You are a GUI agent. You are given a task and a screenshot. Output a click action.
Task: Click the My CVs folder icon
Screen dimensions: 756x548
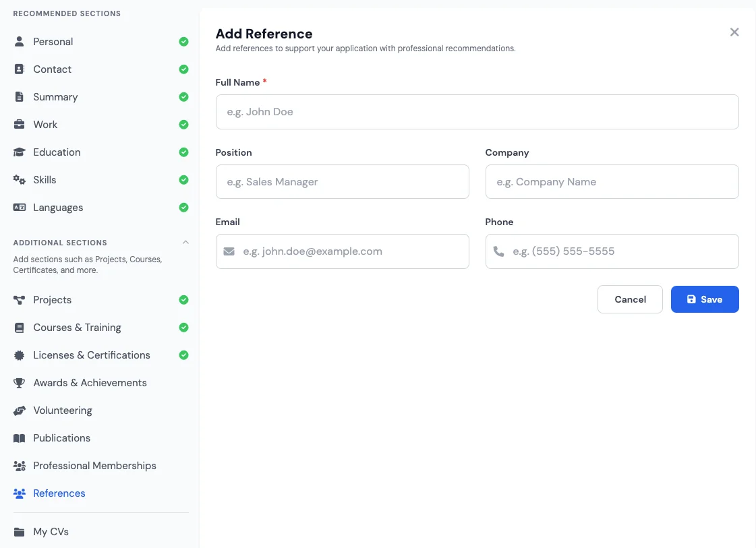[20, 532]
